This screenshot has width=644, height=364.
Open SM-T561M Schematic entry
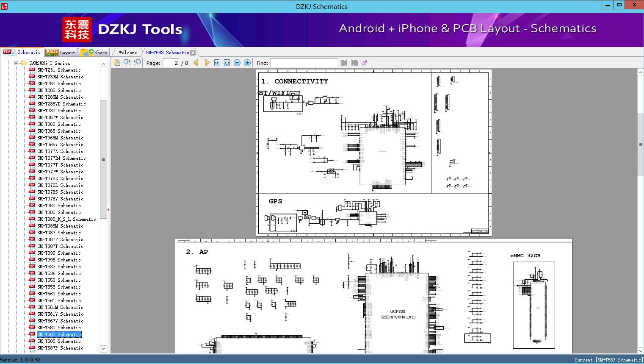60,307
